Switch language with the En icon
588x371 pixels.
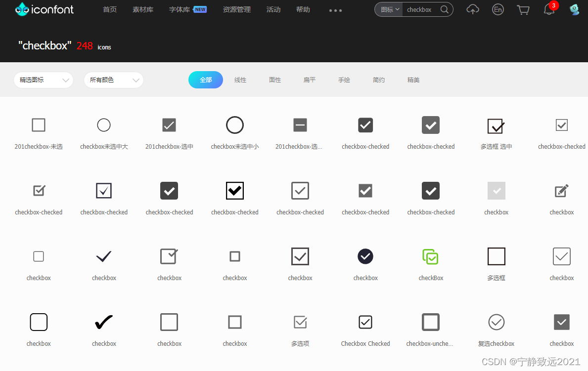click(498, 9)
